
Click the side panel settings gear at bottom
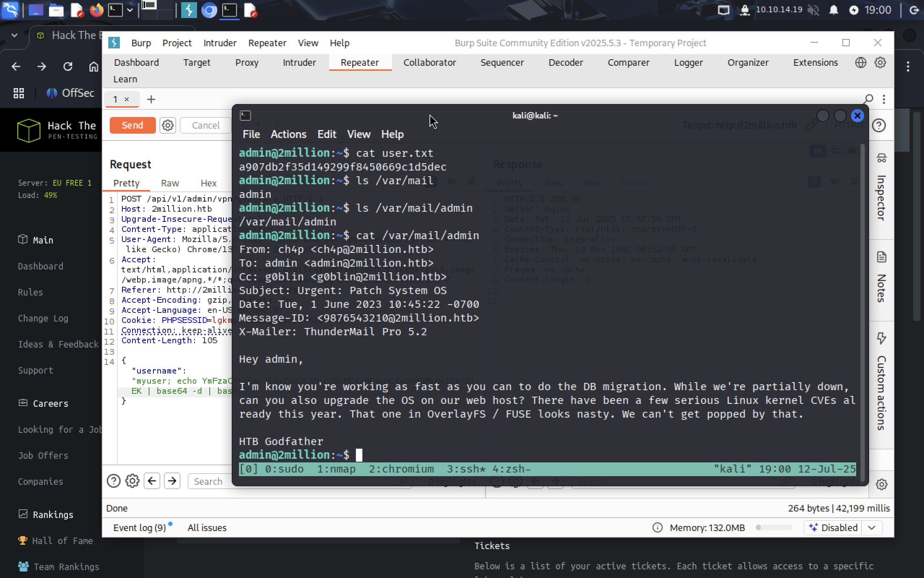[881, 484]
